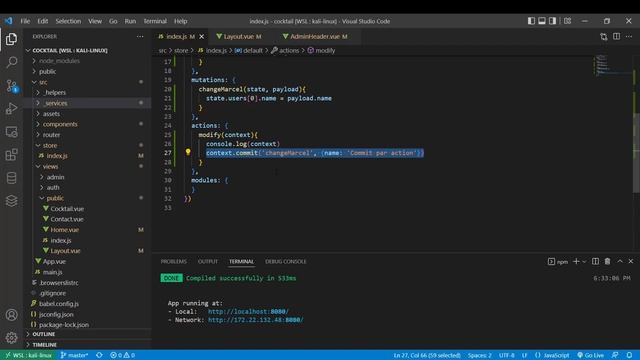Click the errors and warnings counter in the status bar
The image size is (640, 360).
[122, 355]
